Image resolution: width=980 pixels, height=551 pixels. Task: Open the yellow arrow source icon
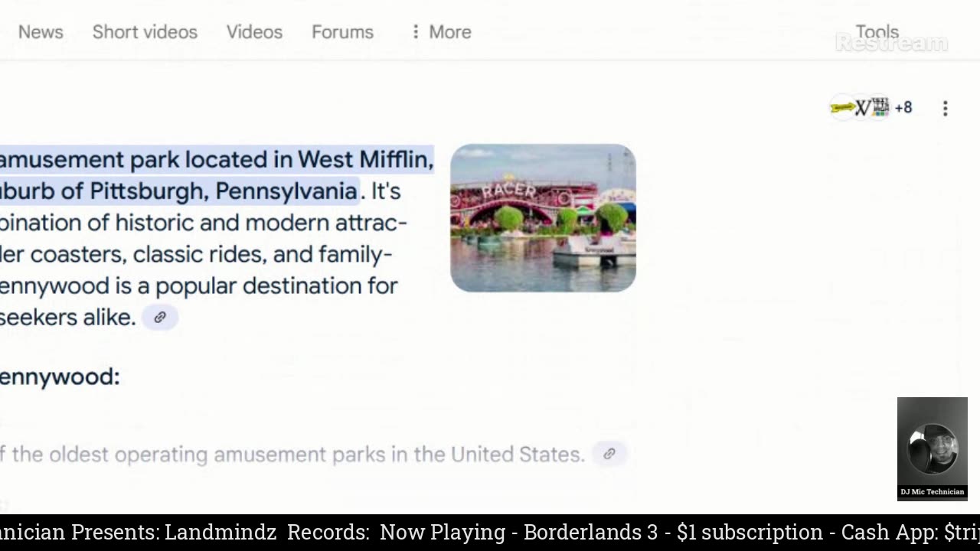tap(842, 108)
